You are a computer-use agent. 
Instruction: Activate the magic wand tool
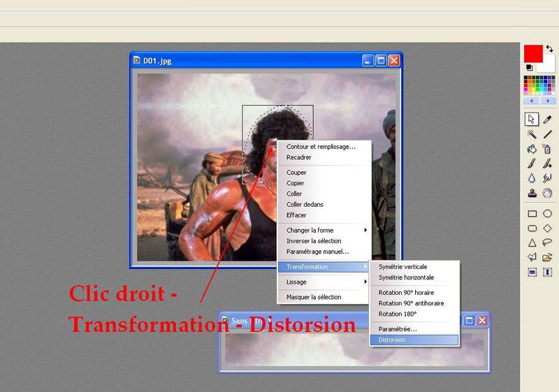coord(532,133)
